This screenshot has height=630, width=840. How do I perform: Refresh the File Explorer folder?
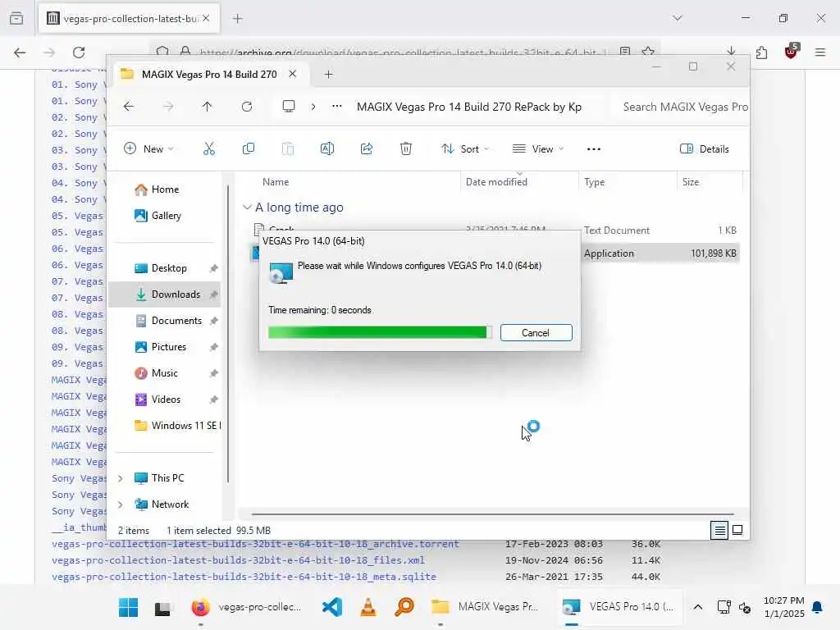246,107
